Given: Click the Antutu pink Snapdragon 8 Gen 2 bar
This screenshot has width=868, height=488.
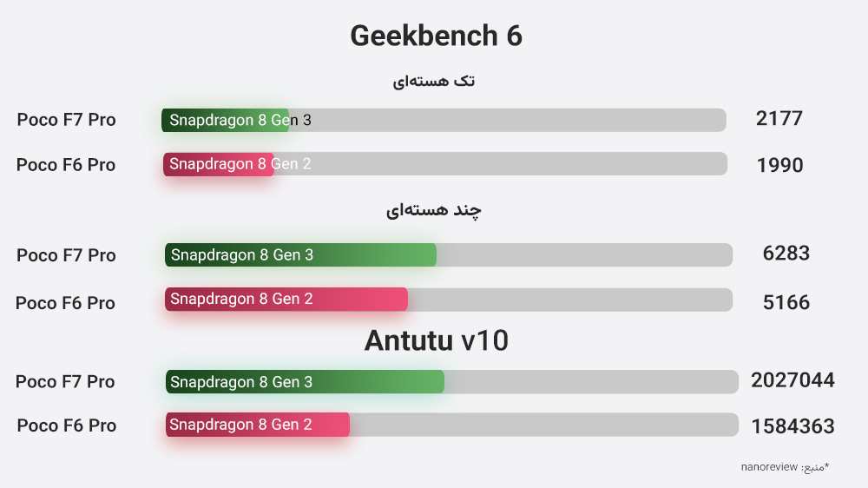Looking at the screenshot, I should (x=258, y=425).
